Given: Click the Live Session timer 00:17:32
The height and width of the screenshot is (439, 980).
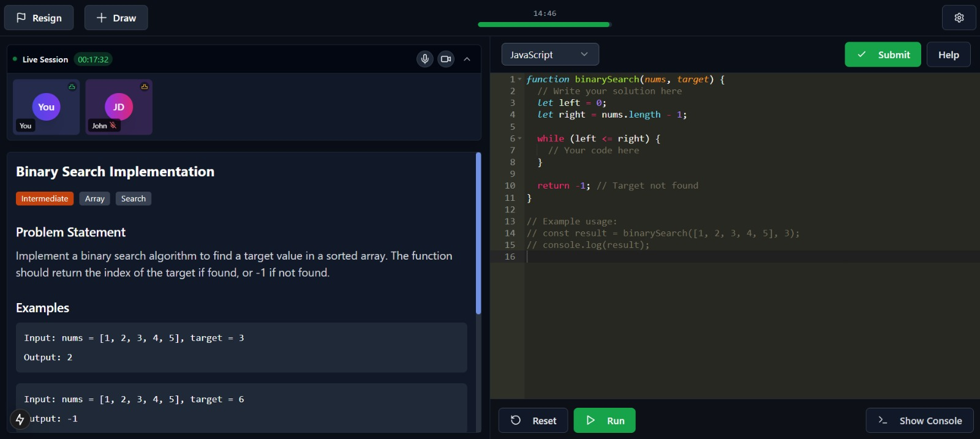Looking at the screenshot, I should [x=93, y=59].
